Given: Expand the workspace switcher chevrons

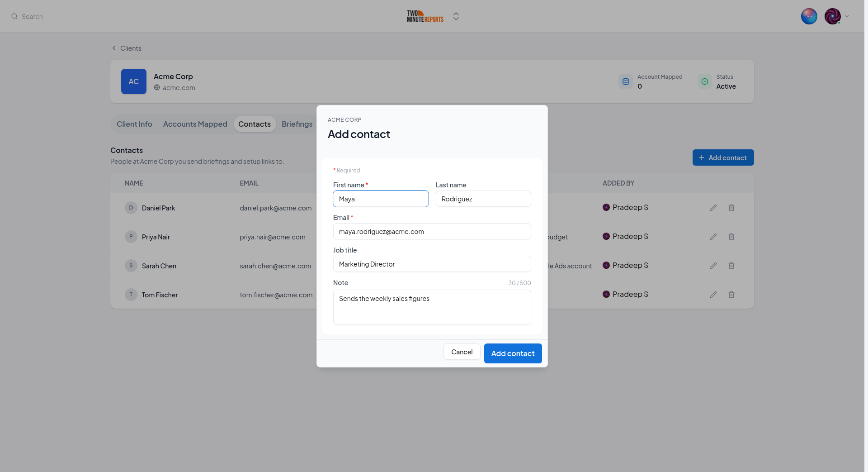Looking at the screenshot, I should (456, 16).
